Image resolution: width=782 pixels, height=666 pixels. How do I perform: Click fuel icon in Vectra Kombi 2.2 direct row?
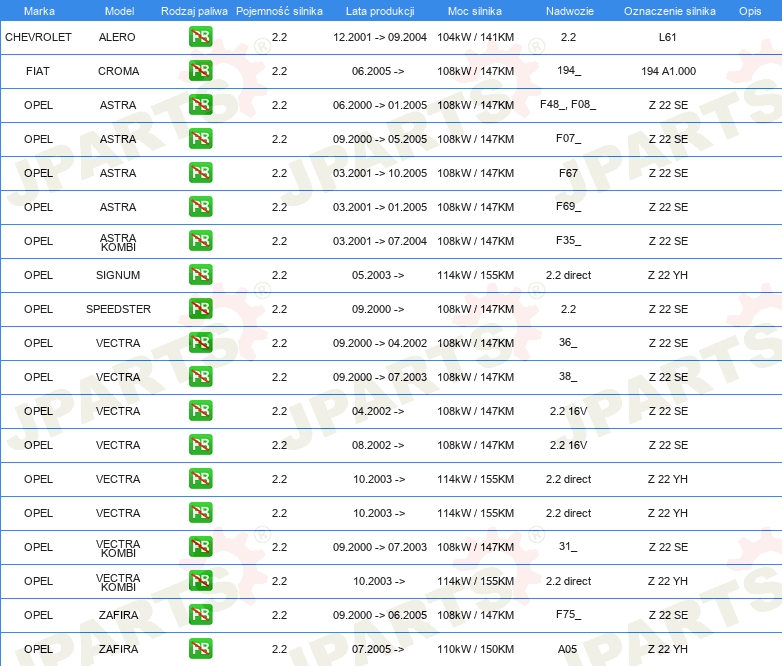(200, 581)
